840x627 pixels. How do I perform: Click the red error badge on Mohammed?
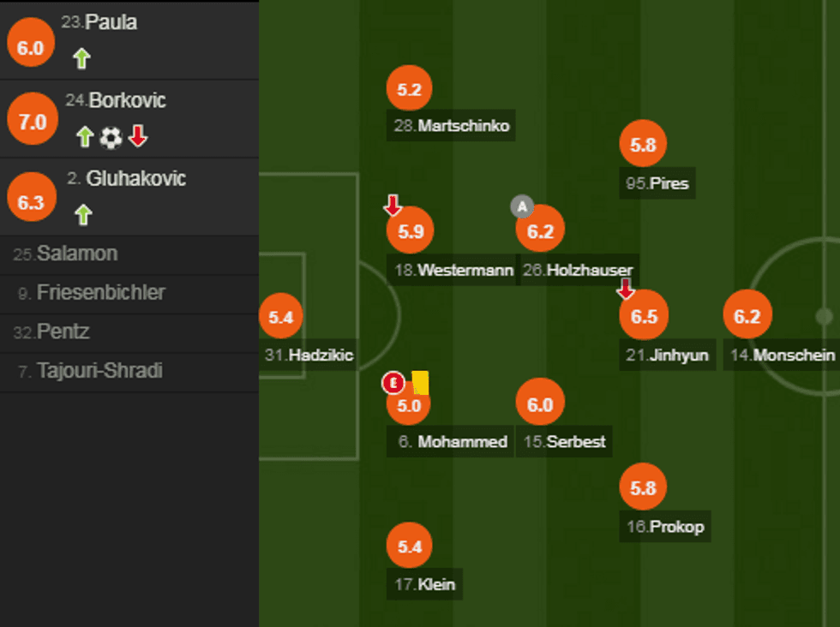[x=393, y=383]
